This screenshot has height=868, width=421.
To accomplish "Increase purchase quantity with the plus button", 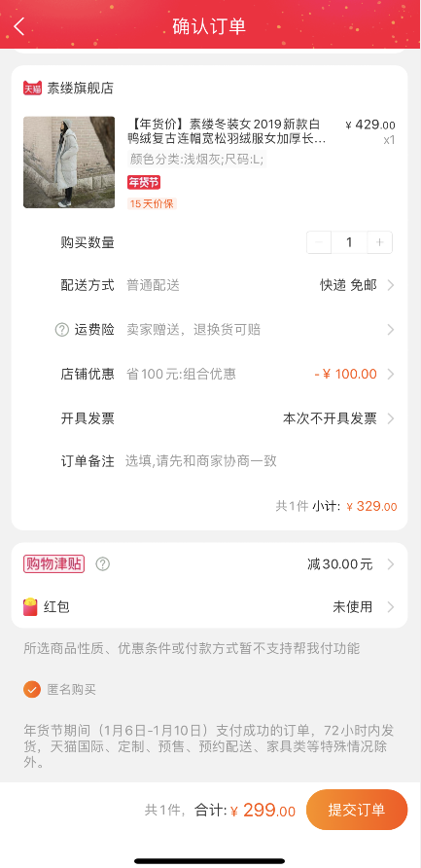I will point(379,242).
